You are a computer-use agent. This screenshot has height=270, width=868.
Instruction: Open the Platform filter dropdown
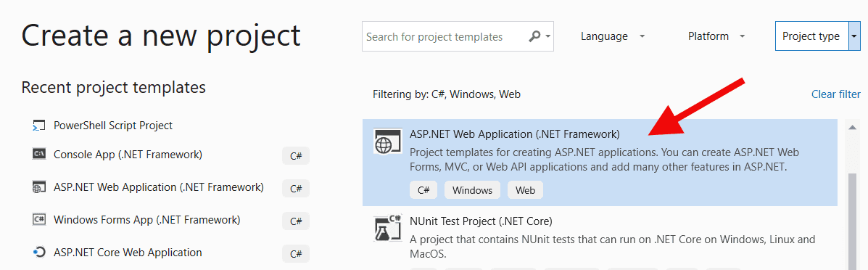point(716,36)
